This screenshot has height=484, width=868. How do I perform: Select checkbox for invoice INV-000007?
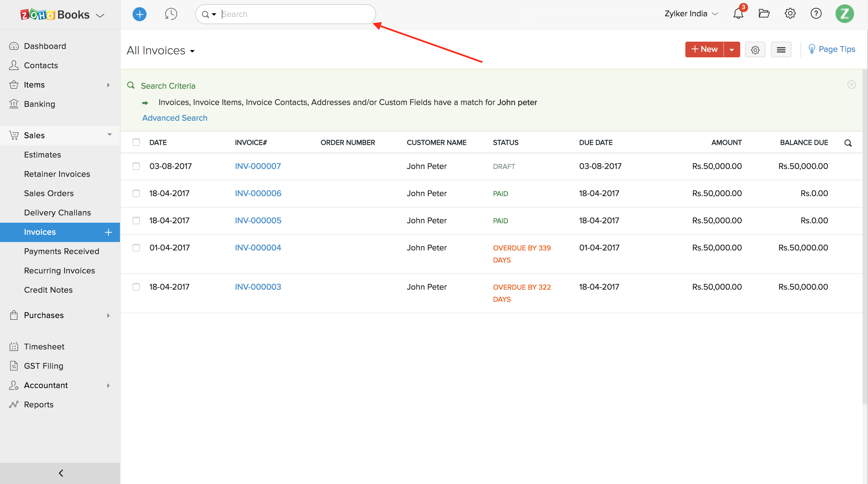point(136,166)
